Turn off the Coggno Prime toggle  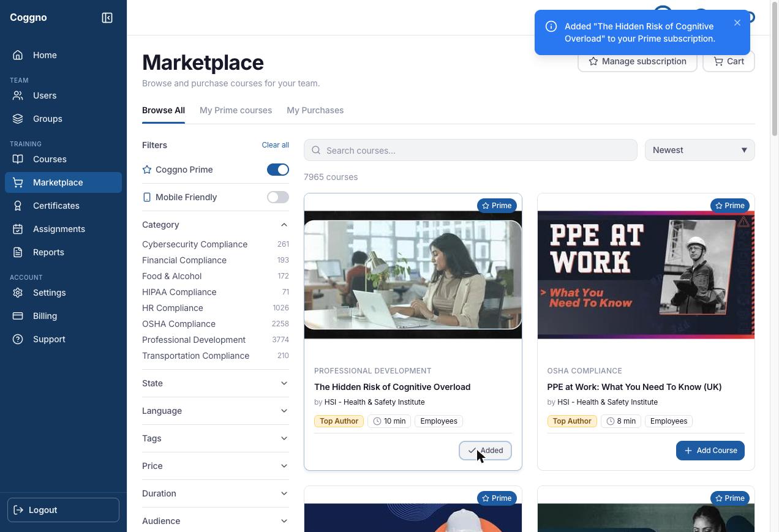[278, 170]
